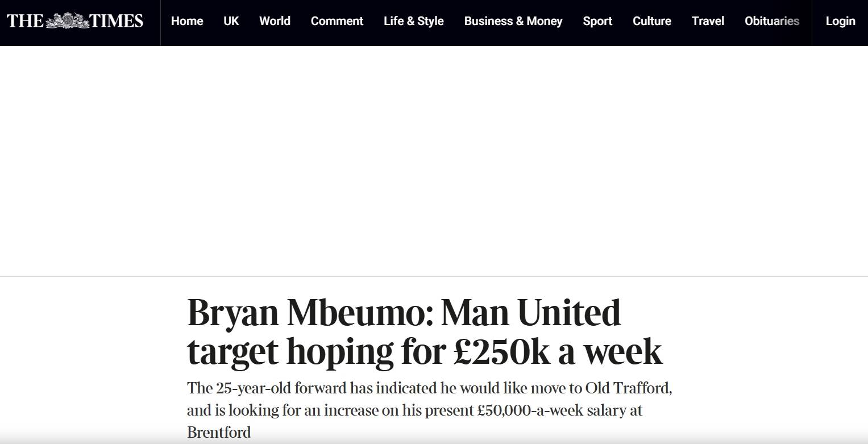This screenshot has height=444, width=868.
Task: Open the Comment section
Action: 337,21
